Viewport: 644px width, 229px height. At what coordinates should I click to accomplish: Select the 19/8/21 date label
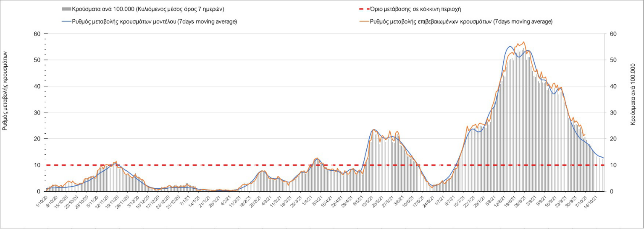(508, 199)
